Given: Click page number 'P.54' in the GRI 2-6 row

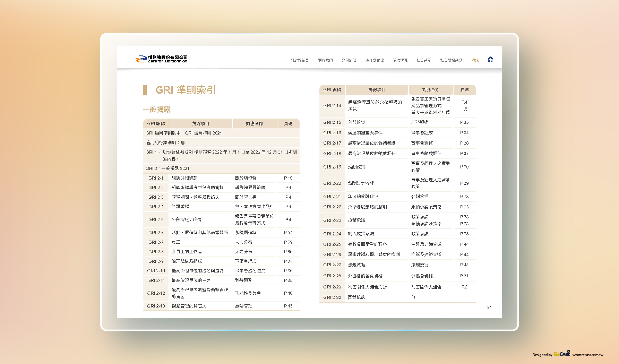Looking at the screenshot, I should (x=288, y=232).
